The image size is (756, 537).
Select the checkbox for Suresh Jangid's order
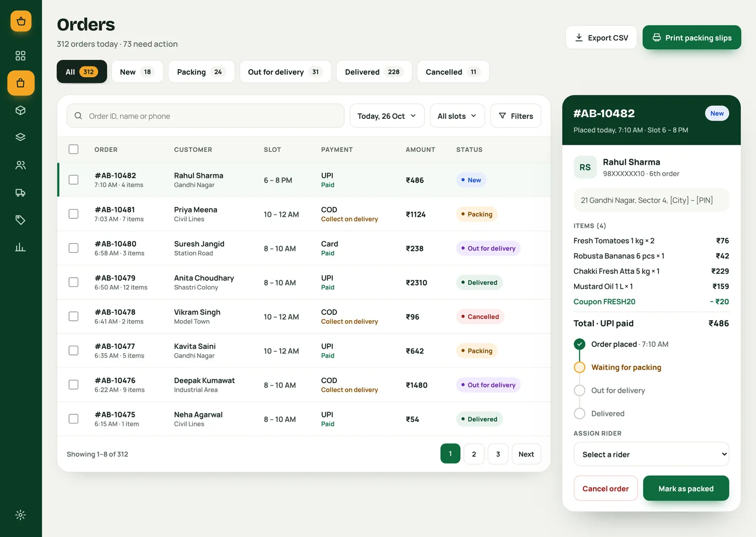pyautogui.click(x=73, y=248)
